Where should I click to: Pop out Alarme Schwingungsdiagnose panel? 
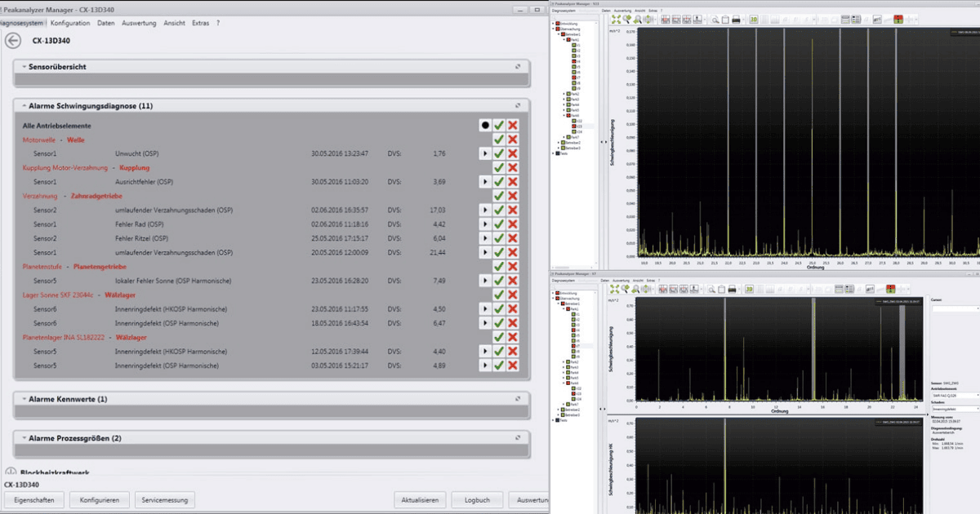coord(518,106)
